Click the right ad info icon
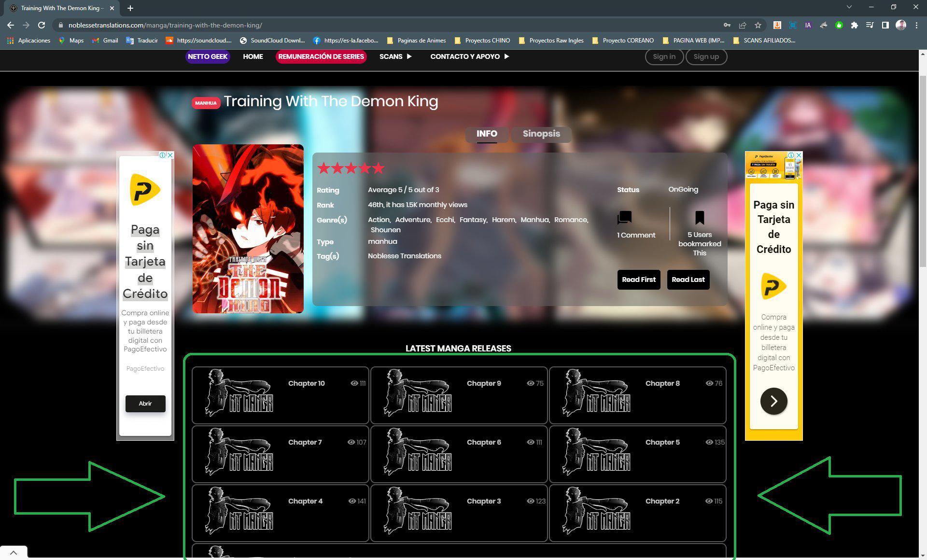Screen dimensions: 927x560 click(791, 155)
